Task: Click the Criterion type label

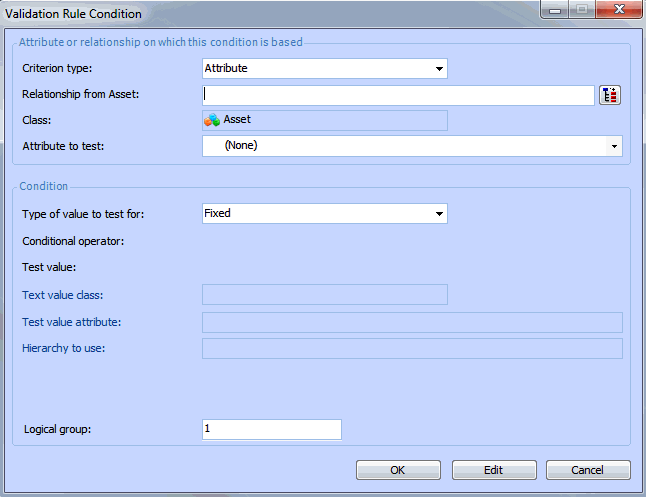Action: click(x=57, y=68)
